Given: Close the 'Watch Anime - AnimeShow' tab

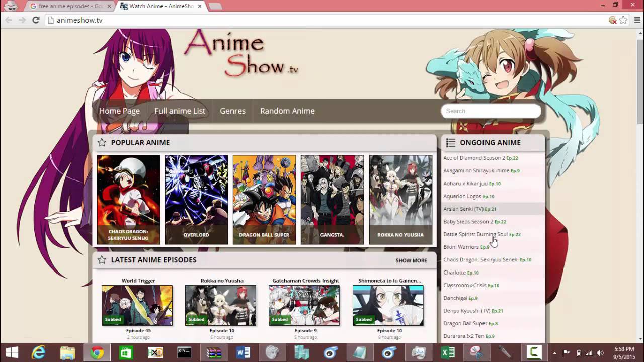Looking at the screenshot, I should coord(200,6).
